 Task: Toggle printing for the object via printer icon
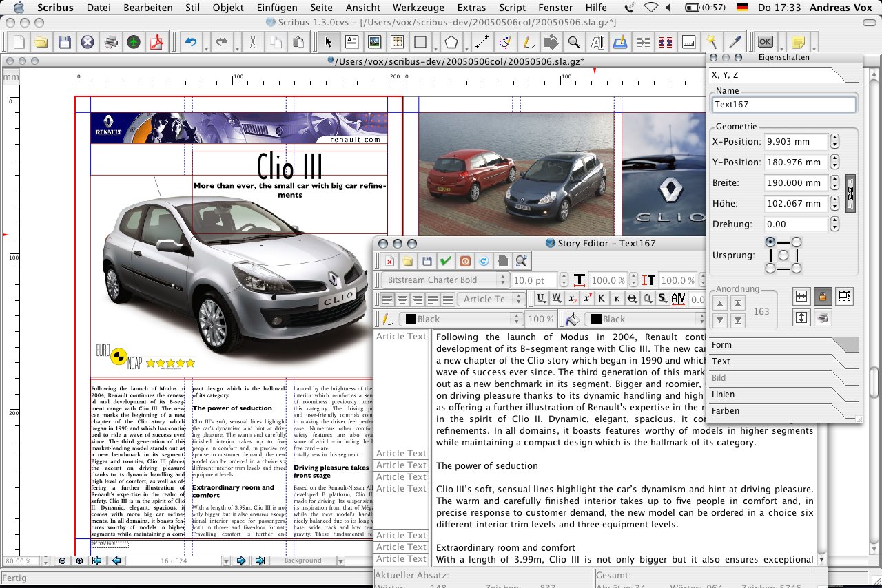point(824,317)
